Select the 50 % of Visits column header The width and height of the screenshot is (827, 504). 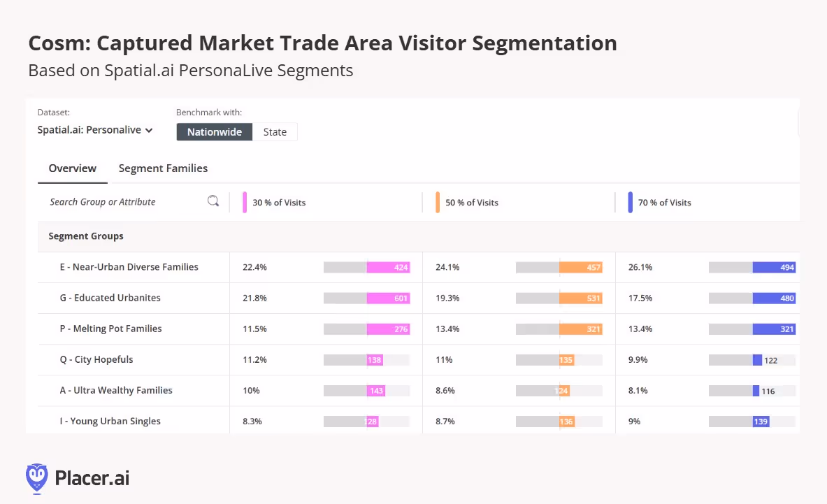[x=471, y=203]
